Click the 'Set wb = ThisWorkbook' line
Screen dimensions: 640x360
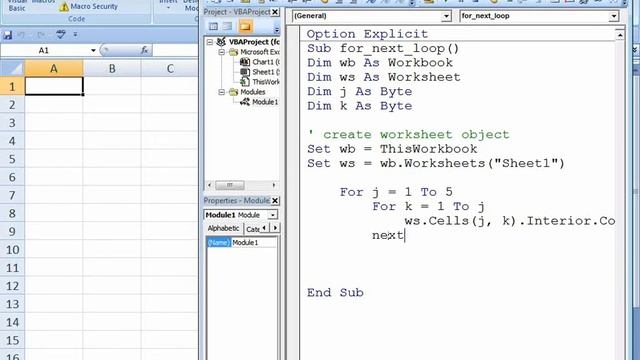(x=392, y=149)
